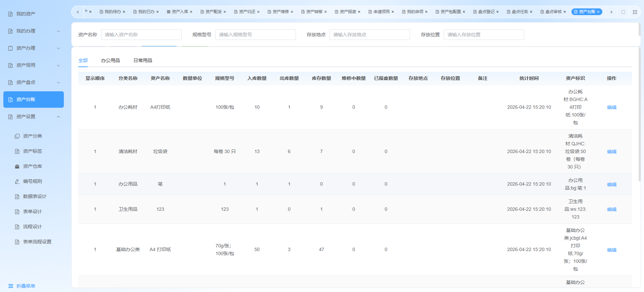Open the tab options grid icon
Viewport: 644px width, 292px height.
click(635, 12)
